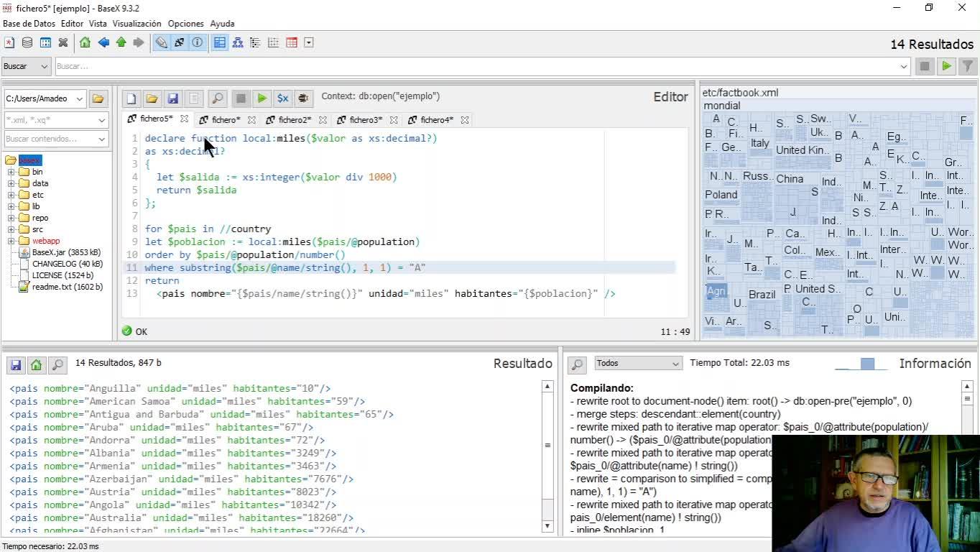Click the blue back arrow in toolbar
This screenshot has height=552, width=980.
click(x=103, y=42)
